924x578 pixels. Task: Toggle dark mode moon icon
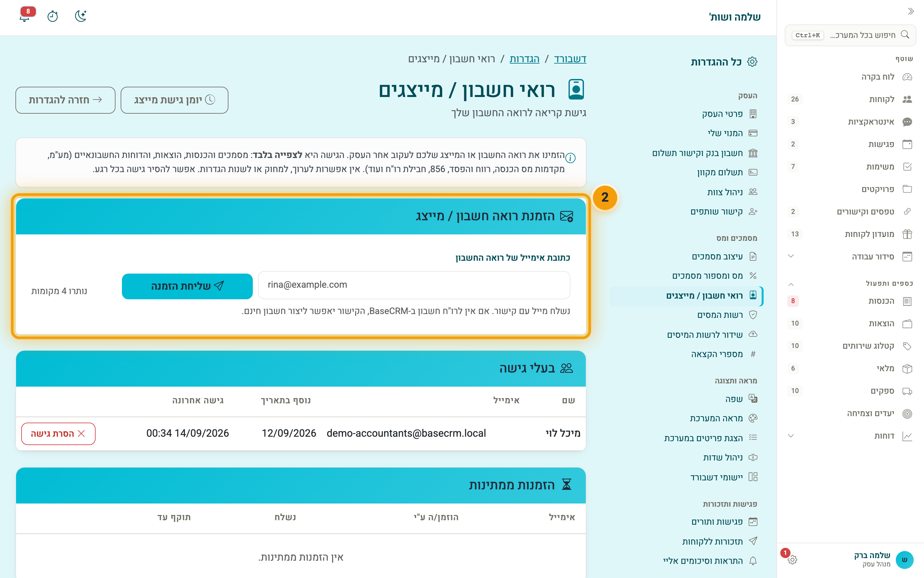click(81, 16)
